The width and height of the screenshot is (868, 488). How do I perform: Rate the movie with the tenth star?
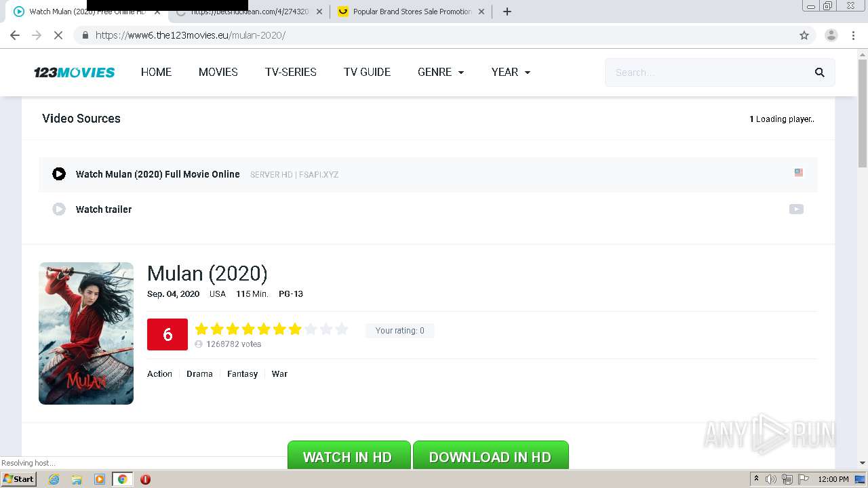[342, 329]
